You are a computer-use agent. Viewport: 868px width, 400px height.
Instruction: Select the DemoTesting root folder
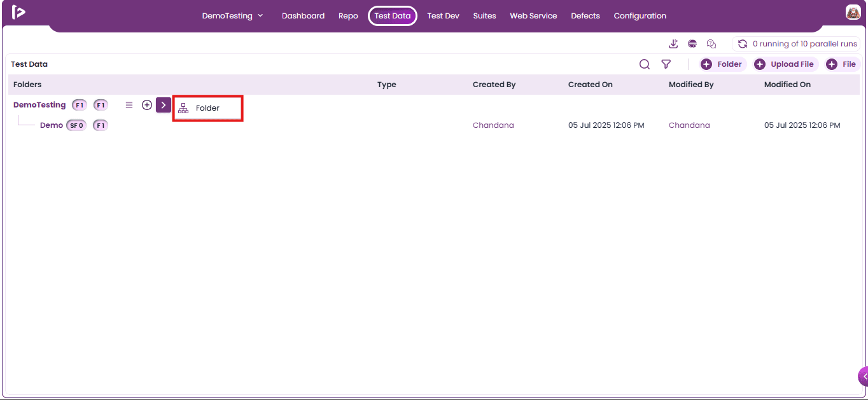tap(39, 105)
